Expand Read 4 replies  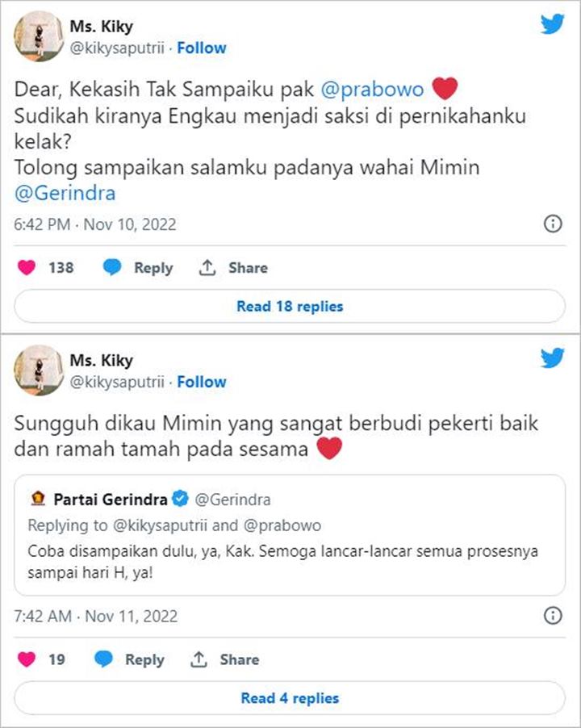tap(290, 697)
